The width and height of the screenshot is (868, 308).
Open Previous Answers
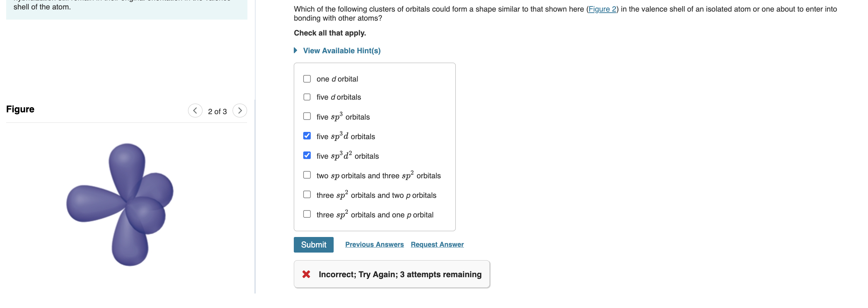374,244
